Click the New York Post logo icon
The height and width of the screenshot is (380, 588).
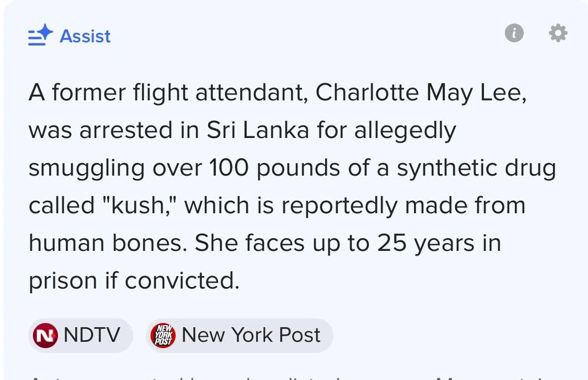tap(163, 336)
